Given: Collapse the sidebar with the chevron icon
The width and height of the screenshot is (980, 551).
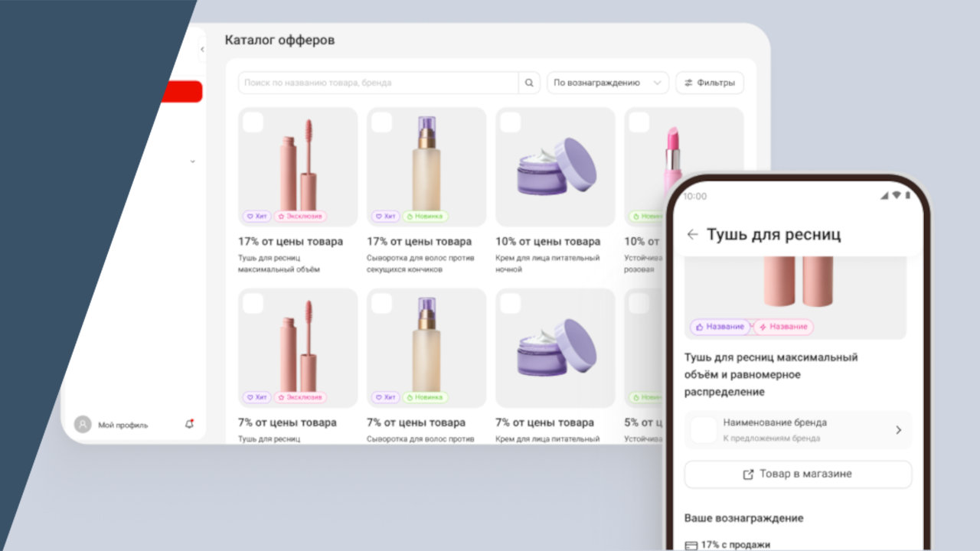Looking at the screenshot, I should click(x=202, y=51).
